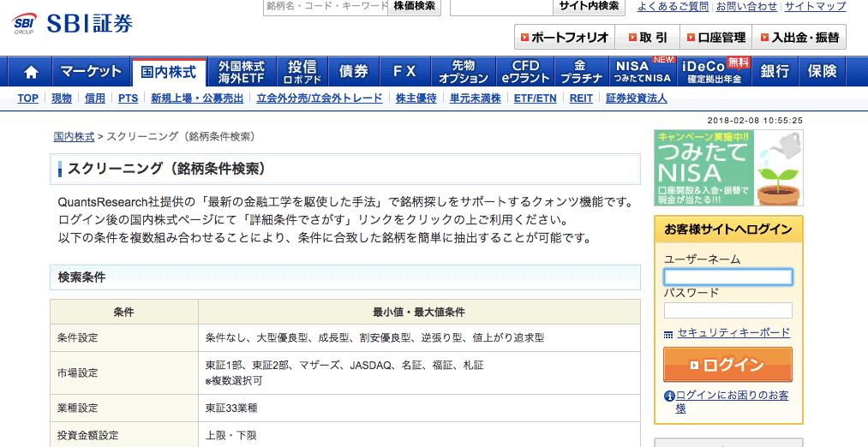Open the ポートフォリオ button
The height and width of the screenshot is (447, 868).
click(x=563, y=38)
